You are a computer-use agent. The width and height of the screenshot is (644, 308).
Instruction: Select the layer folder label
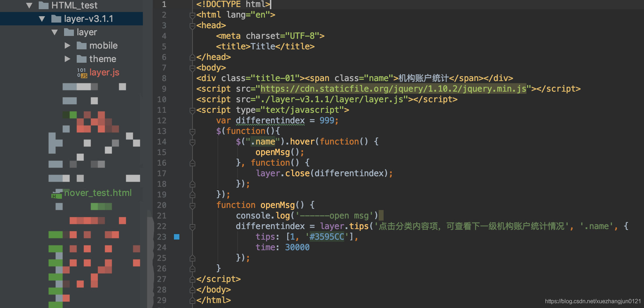click(x=87, y=32)
